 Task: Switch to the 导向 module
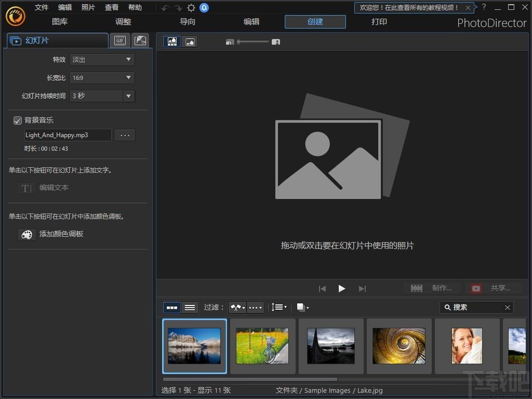pos(187,22)
